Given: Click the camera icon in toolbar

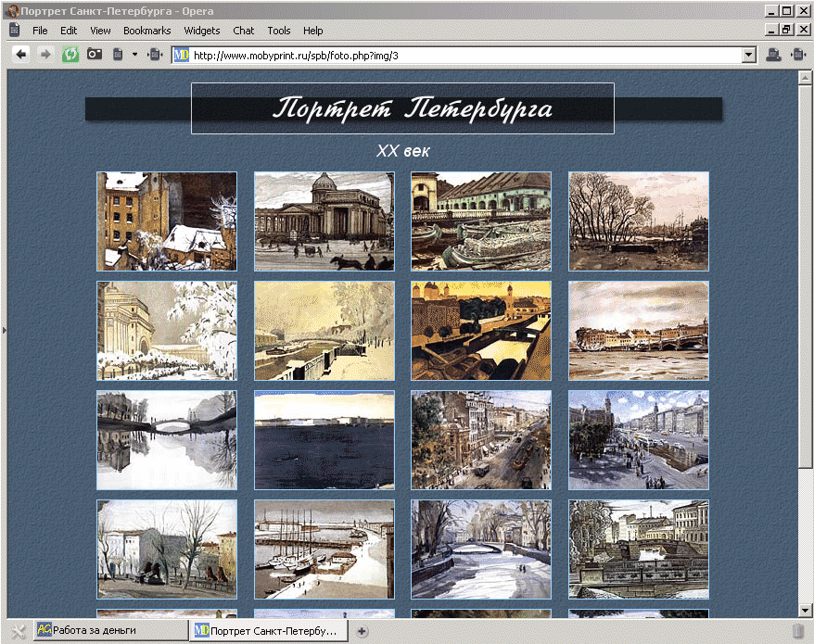Looking at the screenshot, I should click(x=94, y=54).
